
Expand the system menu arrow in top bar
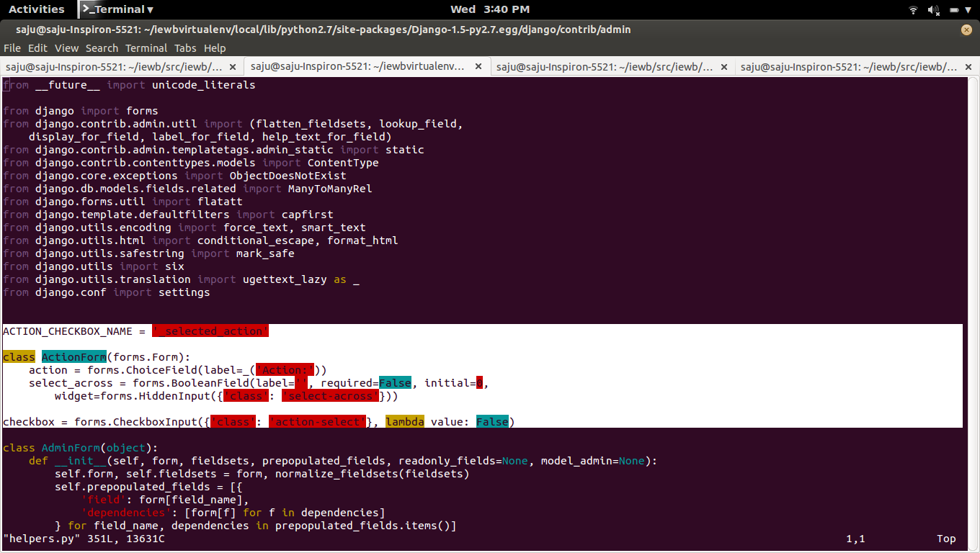coord(968,10)
